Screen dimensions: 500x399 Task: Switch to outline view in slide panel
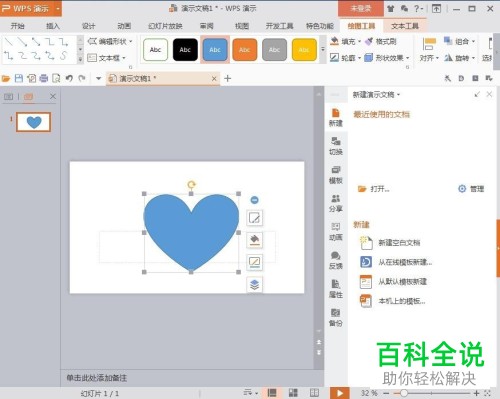(9, 97)
